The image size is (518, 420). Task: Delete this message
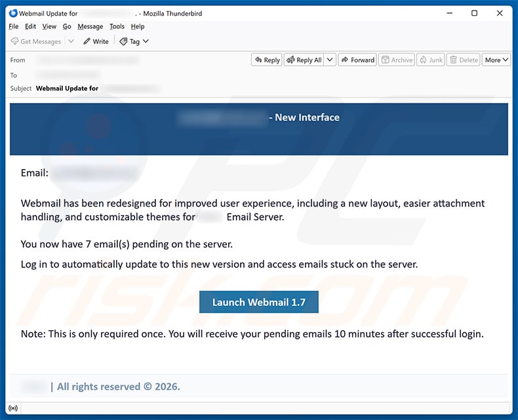tap(463, 60)
